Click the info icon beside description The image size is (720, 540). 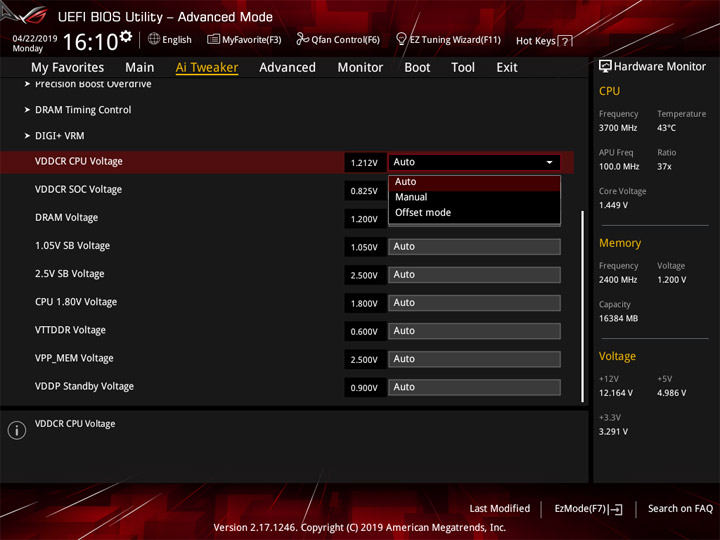pyautogui.click(x=17, y=430)
